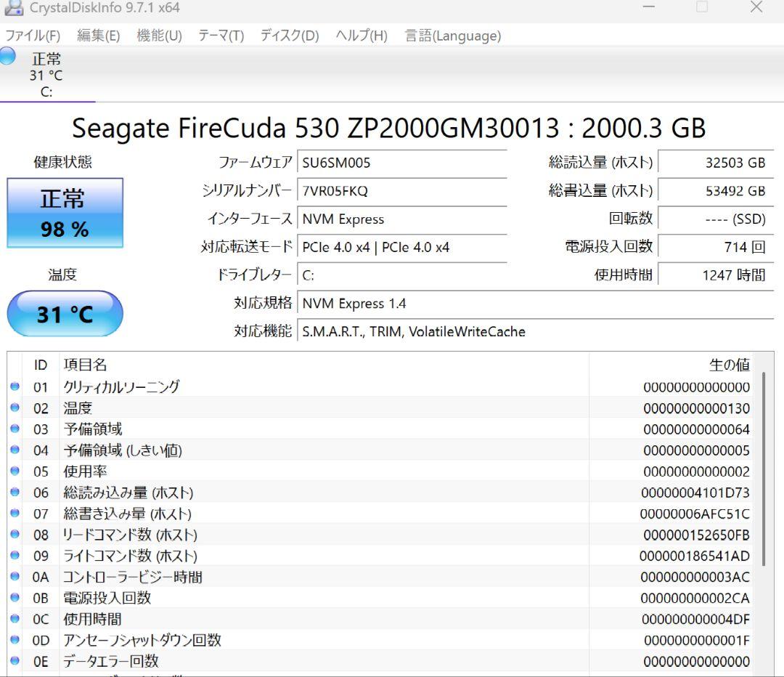
Task: Click the dot next to アンセーフシャットダウン回数
Action: (15, 641)
